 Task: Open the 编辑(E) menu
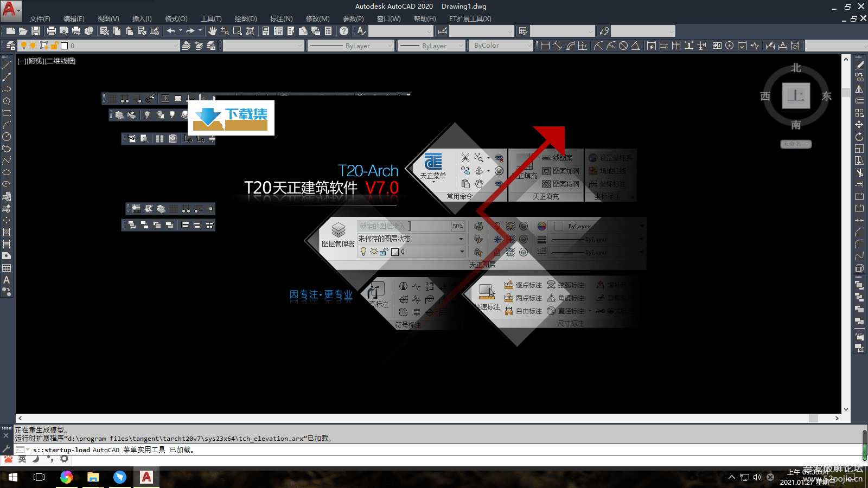tap(74, 18)
